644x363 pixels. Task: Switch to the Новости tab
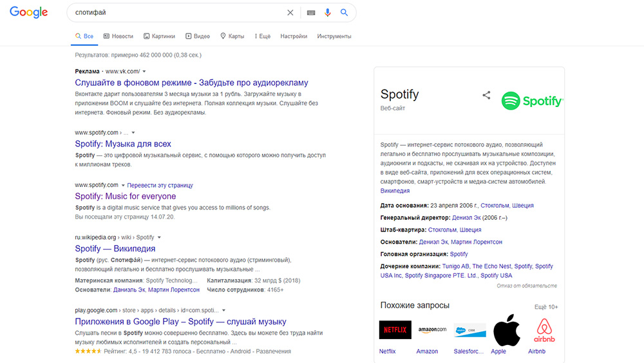118,37
